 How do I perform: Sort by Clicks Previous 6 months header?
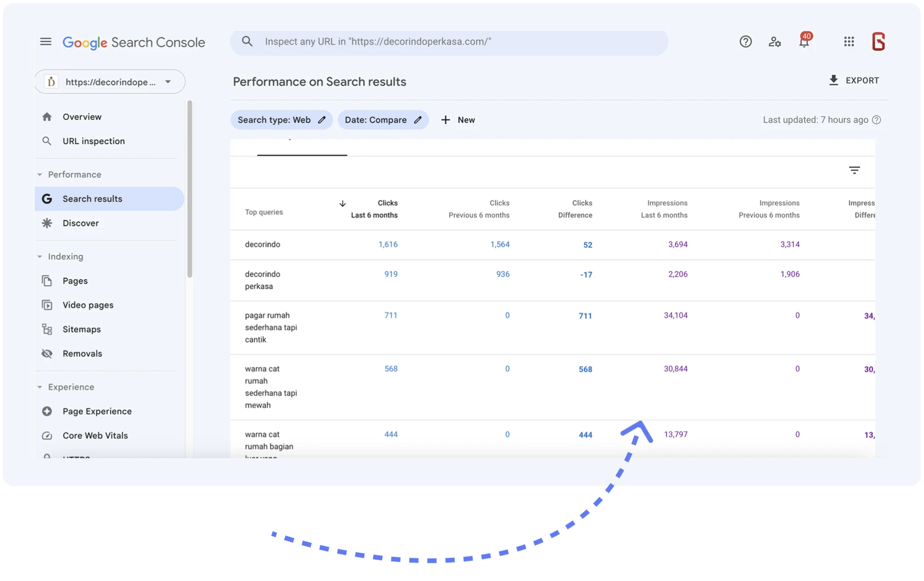tap(479, 209)
